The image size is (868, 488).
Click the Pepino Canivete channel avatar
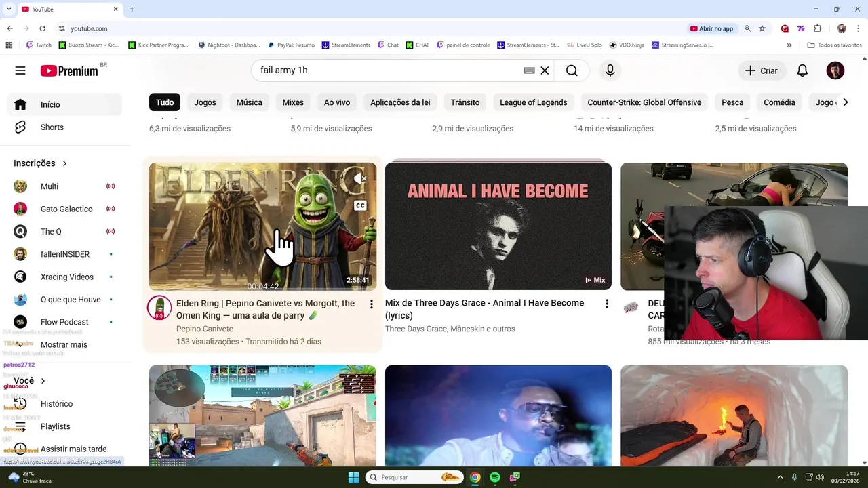[159, 308]
